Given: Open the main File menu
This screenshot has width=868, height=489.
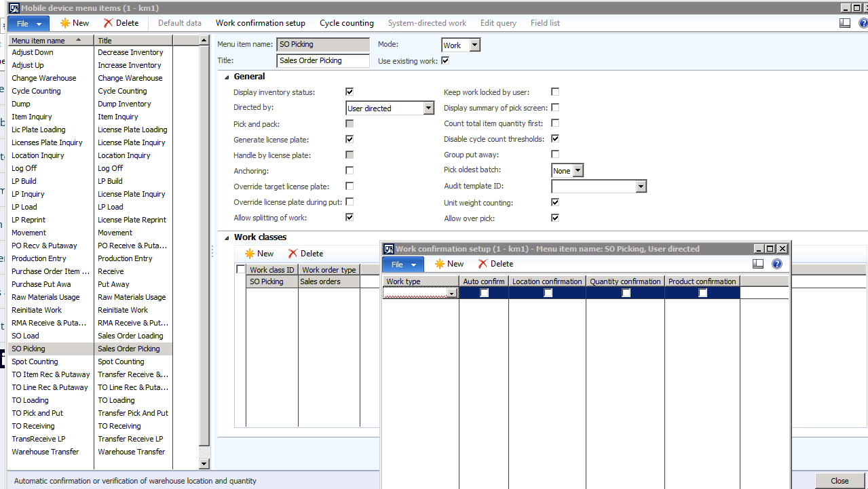Looking at the screenshot, I should click(x=29, y=23).
